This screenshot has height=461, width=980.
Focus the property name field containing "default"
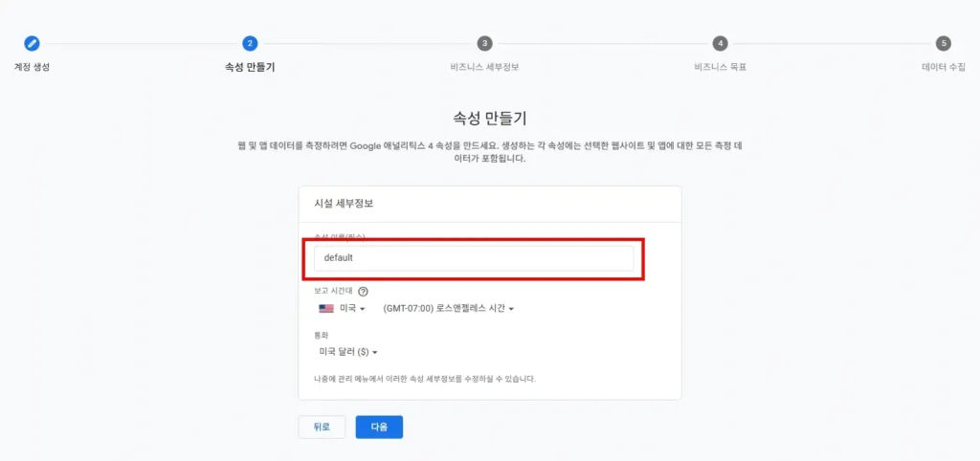coord(474,258)
